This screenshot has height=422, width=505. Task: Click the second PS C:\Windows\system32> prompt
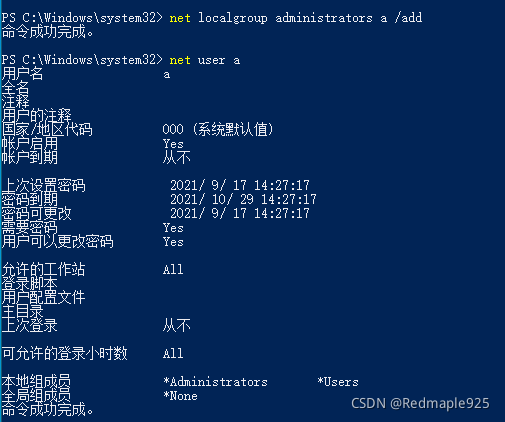82,60
